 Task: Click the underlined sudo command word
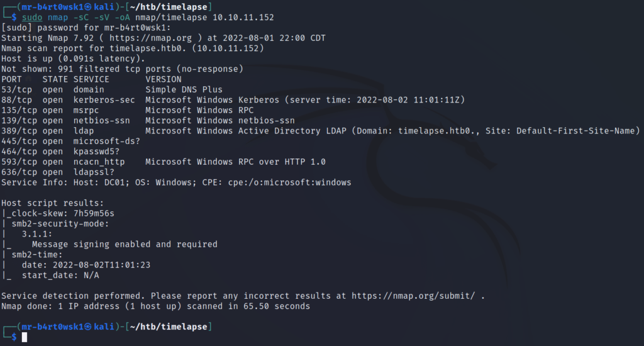pos(32,18)
